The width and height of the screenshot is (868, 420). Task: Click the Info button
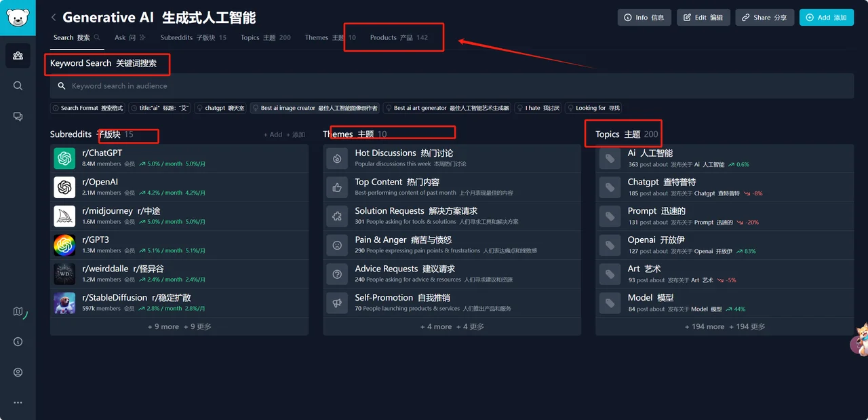(644, 18)
